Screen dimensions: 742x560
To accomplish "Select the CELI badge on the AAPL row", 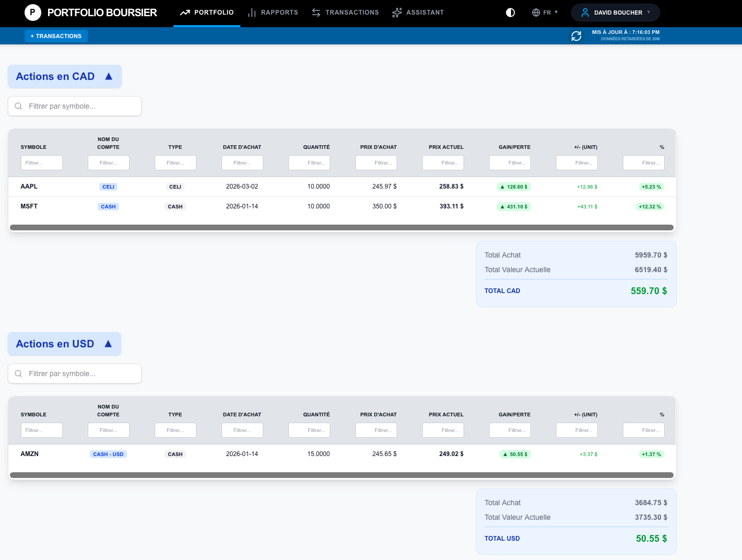I will click(x=108, y=186).
